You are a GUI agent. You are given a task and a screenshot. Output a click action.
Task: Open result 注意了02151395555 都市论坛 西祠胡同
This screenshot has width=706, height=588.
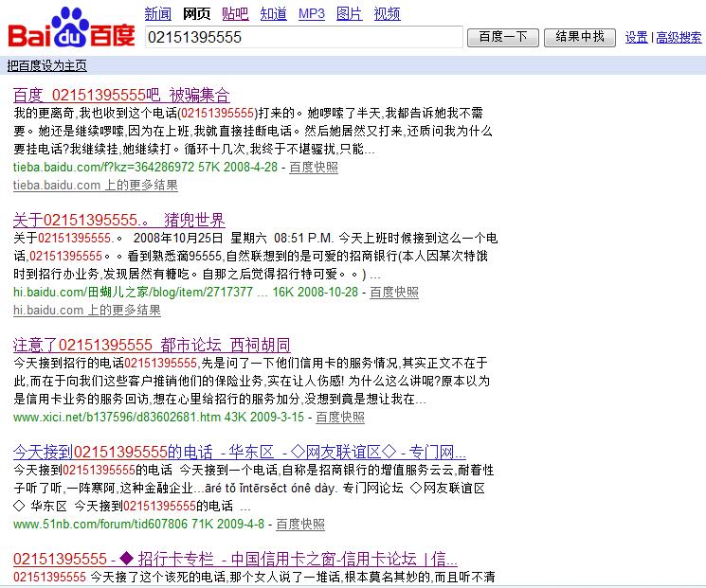tap(152, 345)
